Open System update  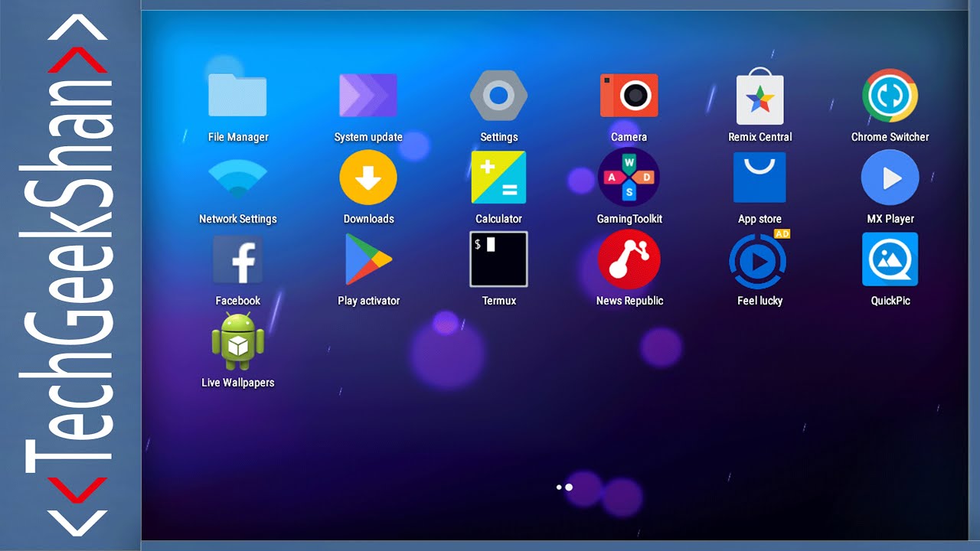coord(368,96)
